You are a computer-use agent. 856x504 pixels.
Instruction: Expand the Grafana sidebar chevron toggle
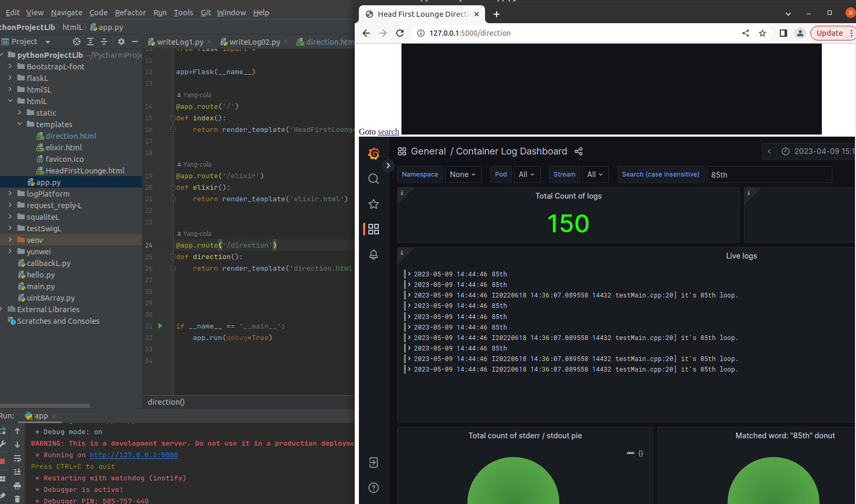tap(388, 166)
